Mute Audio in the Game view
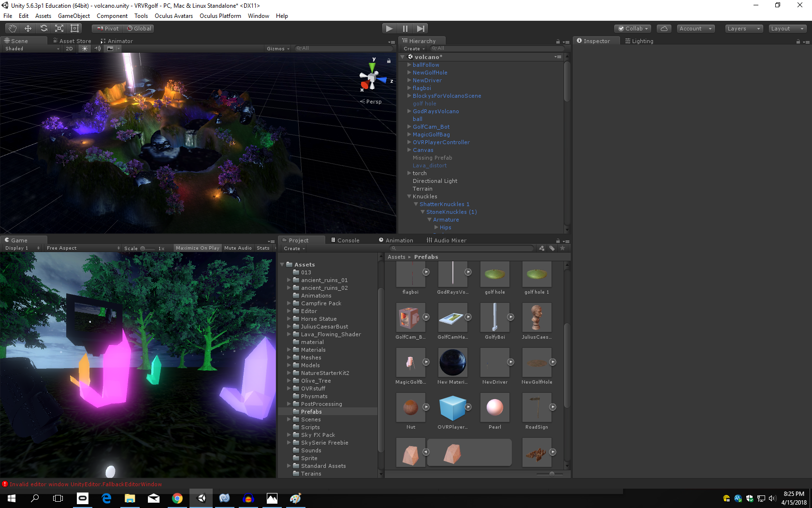The width and height of the screenshot is (812, 508). click(238, 248)
